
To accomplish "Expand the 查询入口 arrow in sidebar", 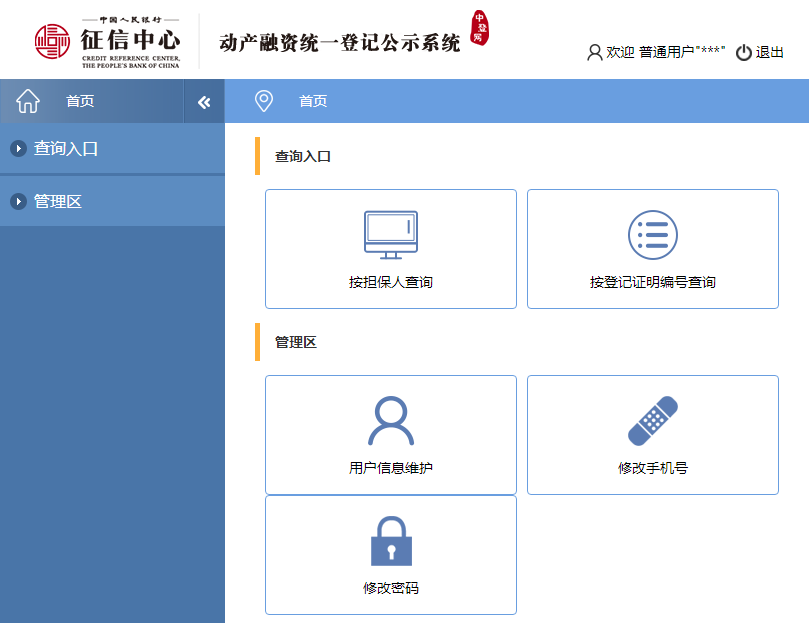I will click(18, 149).
